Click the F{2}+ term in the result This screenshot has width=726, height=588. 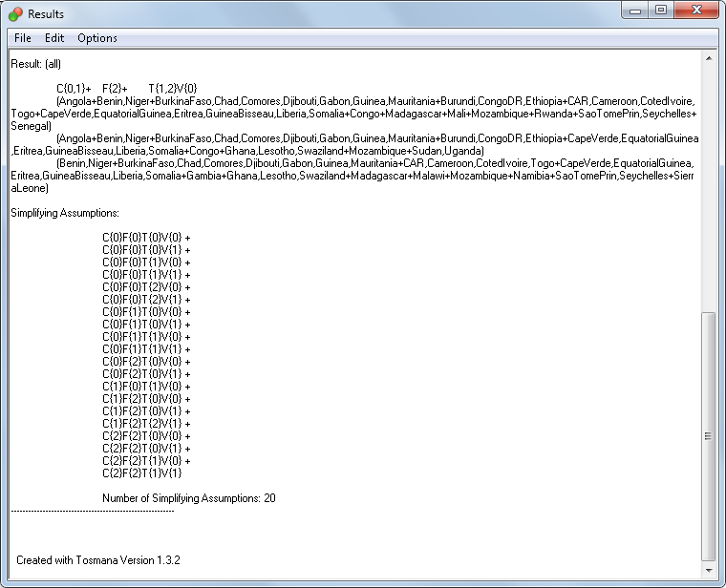(115, 89)
